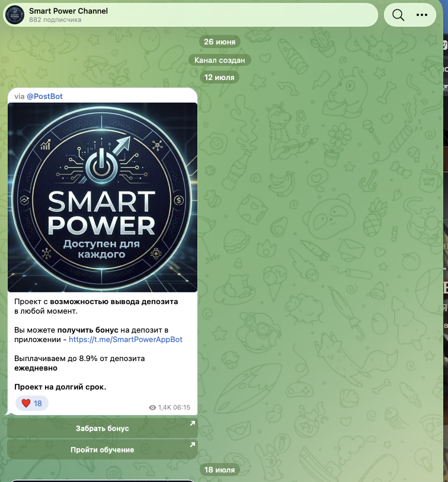Click the 'Канал создан' service message
Image resolution: width=448 pixels, height=482 pixels.
220,60
